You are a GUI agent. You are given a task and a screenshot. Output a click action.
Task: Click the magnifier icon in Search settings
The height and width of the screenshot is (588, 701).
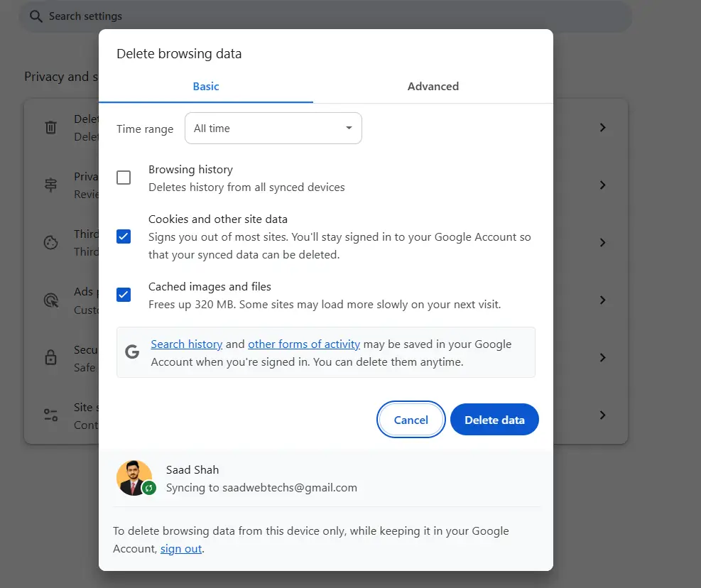tap(36, 16)
